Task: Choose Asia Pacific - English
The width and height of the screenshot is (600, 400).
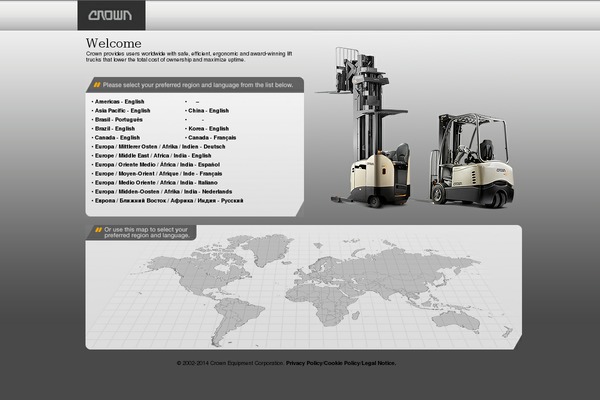Action: [122, 111]
